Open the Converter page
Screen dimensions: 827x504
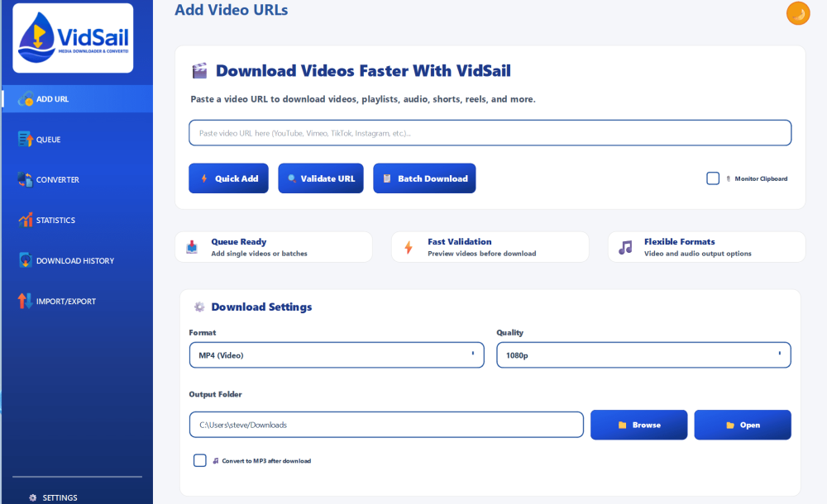[x=78, y=179]
